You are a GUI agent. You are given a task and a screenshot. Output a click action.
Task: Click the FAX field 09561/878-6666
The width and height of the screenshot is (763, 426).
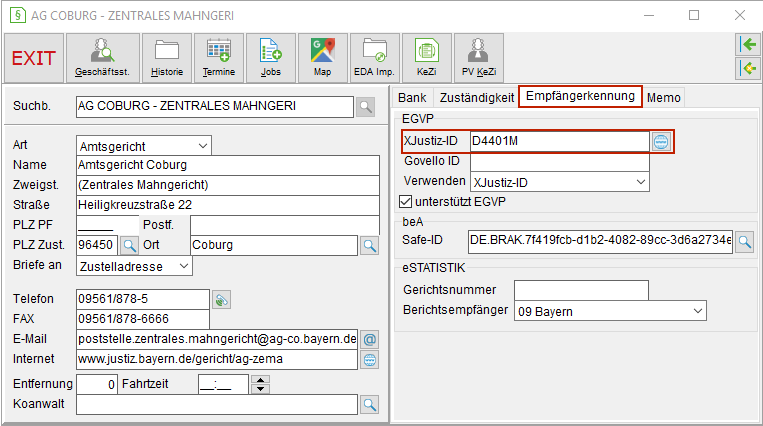[143, 319]
